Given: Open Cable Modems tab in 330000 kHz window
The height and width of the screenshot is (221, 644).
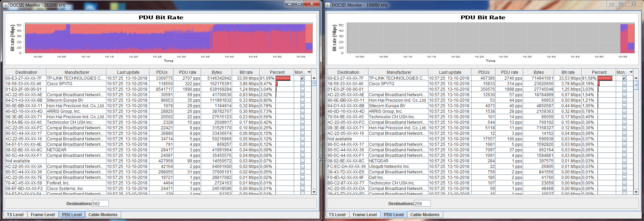Looking at the screenshot, I should tap(425, 215).
